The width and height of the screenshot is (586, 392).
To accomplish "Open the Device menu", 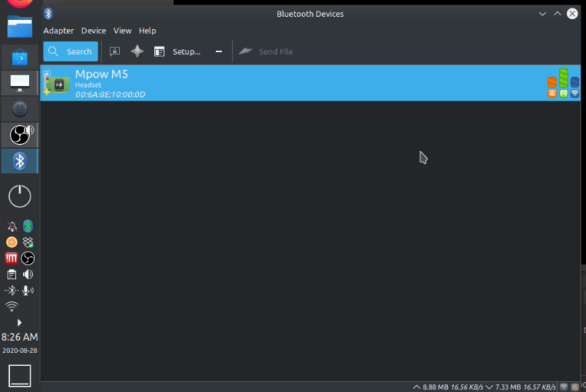I will point(94,31).
